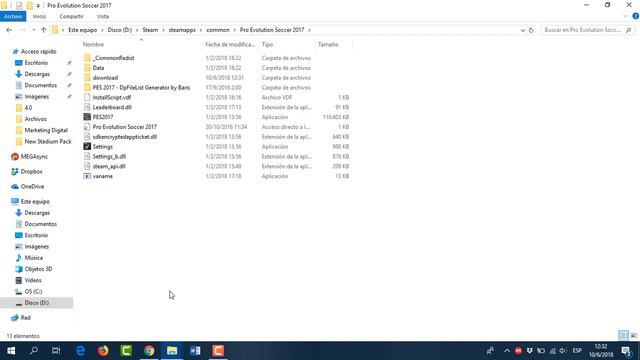Select Settings_b.dll file
This screenshot has width=640, height=360.
pos(109,156)
